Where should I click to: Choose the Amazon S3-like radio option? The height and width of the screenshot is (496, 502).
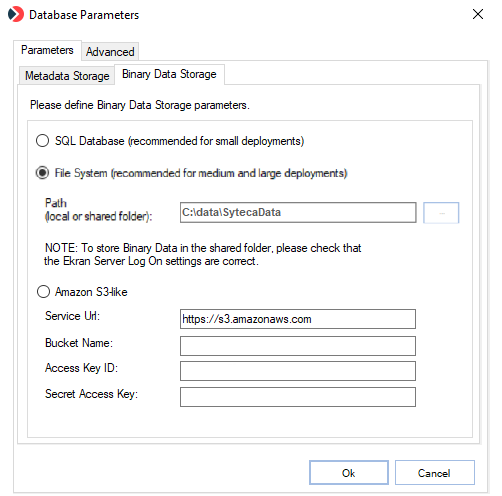point(43,292)
